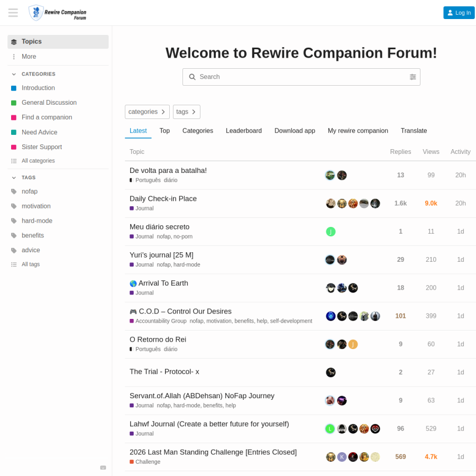Switch to the Top tab
476x476 pixels.
[x=164, y=131]
